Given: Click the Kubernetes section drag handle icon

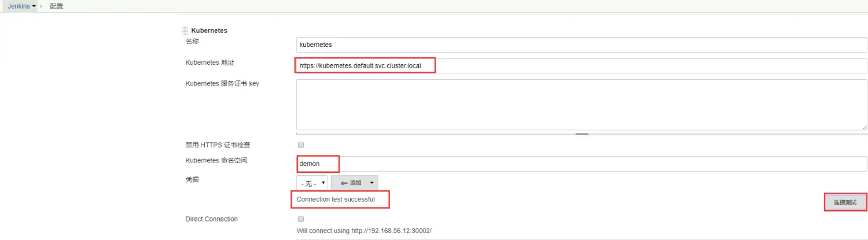Looking at the screenshot, I should [x=185, y=31].
